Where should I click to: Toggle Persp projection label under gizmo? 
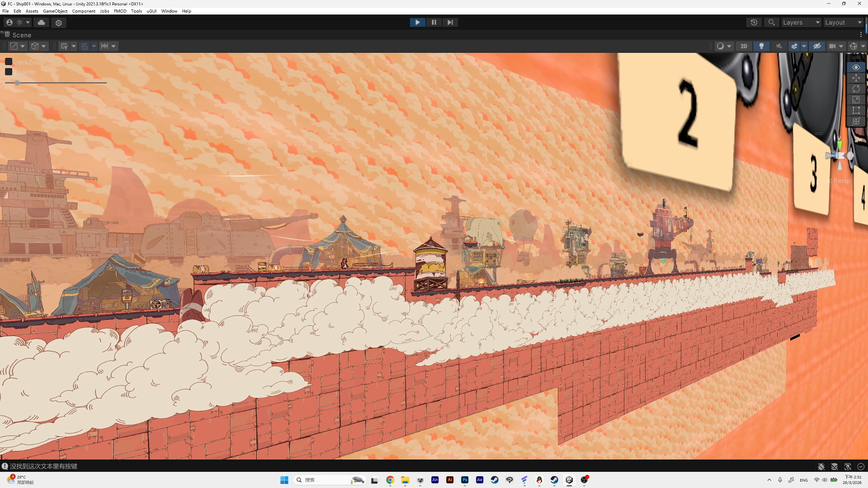click(x=839, y=181)
